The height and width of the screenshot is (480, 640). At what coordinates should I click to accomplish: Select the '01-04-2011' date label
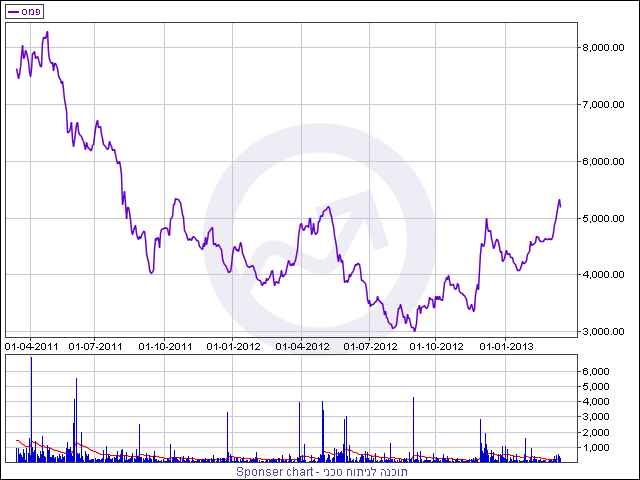coord(31,347)
